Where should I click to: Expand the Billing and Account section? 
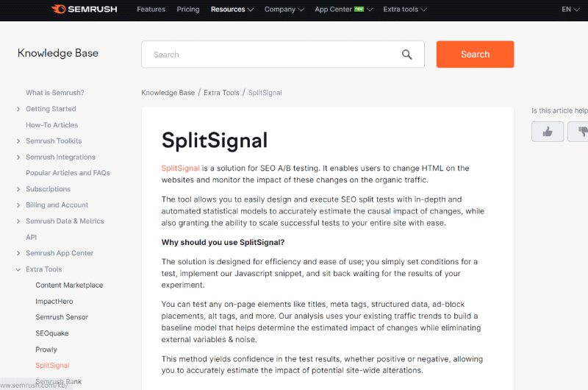[x=18, y=205]
